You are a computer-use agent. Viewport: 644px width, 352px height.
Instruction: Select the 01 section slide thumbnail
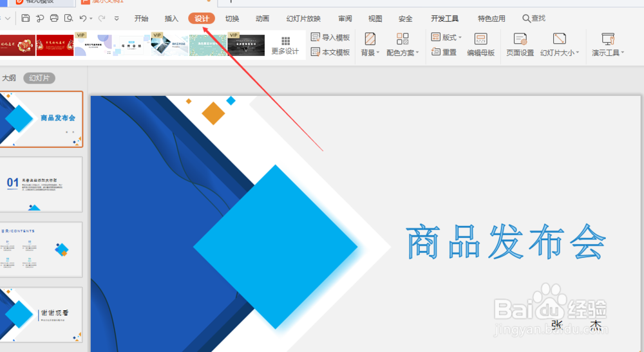41,185
